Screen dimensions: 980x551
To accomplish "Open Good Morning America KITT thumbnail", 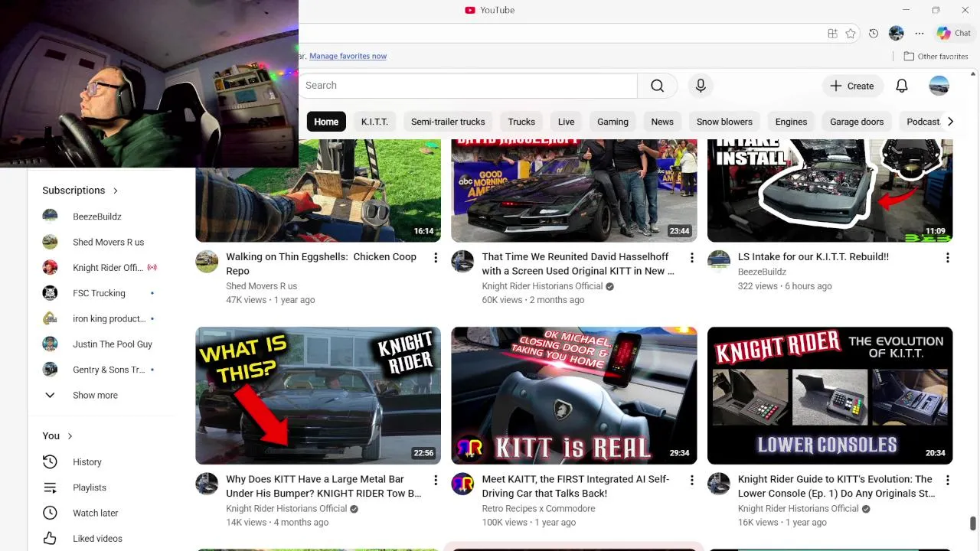I will tap(573, 191).
